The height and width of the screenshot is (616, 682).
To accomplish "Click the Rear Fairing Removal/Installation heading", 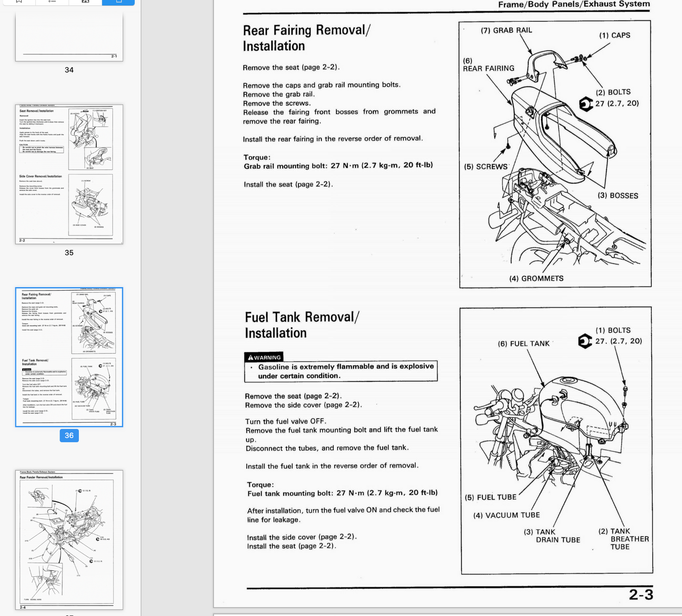I will coord(306,38).
